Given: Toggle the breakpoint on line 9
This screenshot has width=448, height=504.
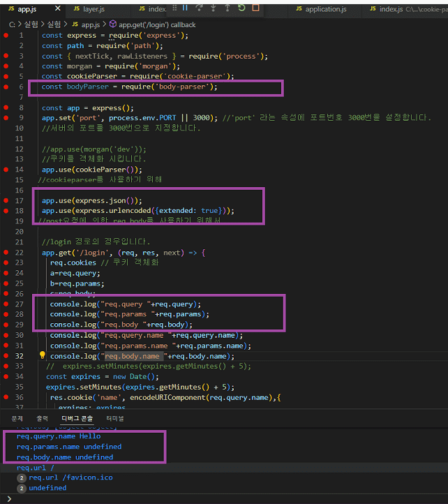Looking at the screenshot, I should pyautogui.click(x=6, y=118).
